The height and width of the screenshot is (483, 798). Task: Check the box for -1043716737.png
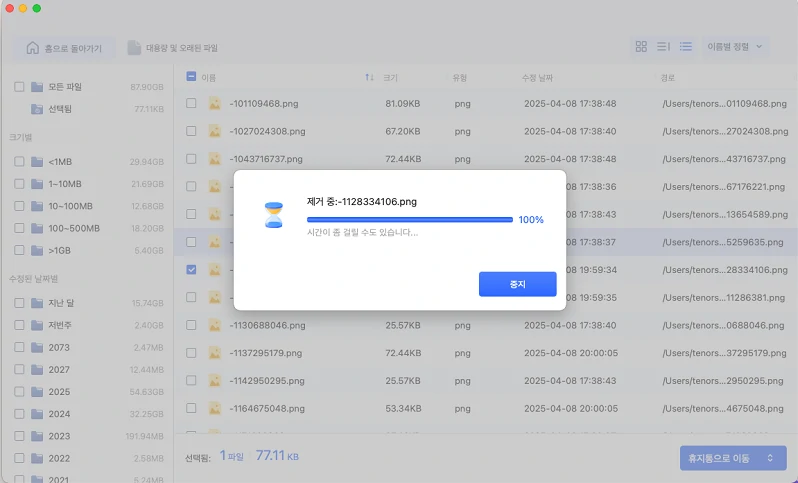(191, 159)
